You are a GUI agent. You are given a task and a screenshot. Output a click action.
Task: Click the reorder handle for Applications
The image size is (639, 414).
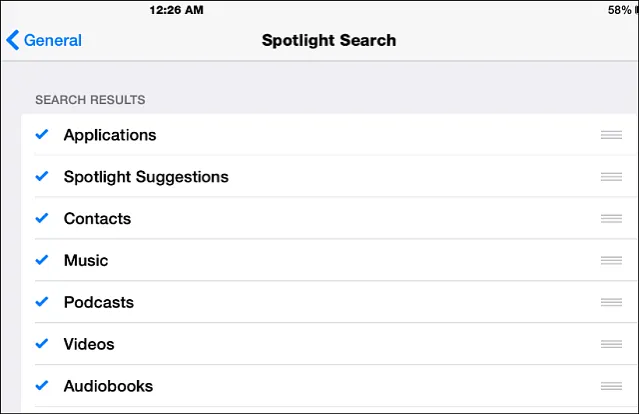pyautogui.click(x=611, y=135)
